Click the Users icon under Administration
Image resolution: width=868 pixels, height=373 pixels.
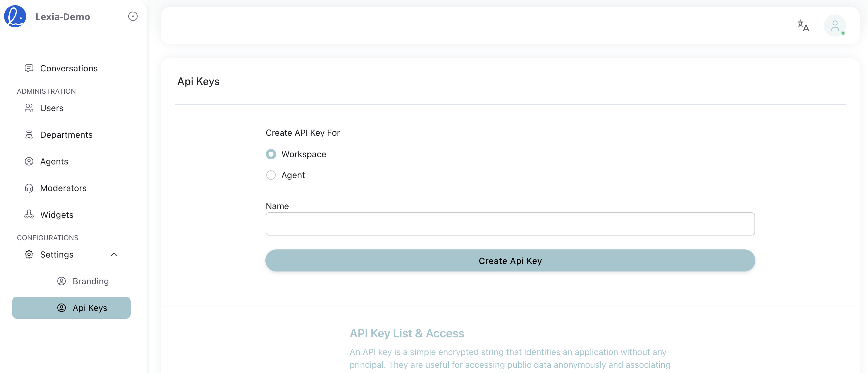point(29,108)
